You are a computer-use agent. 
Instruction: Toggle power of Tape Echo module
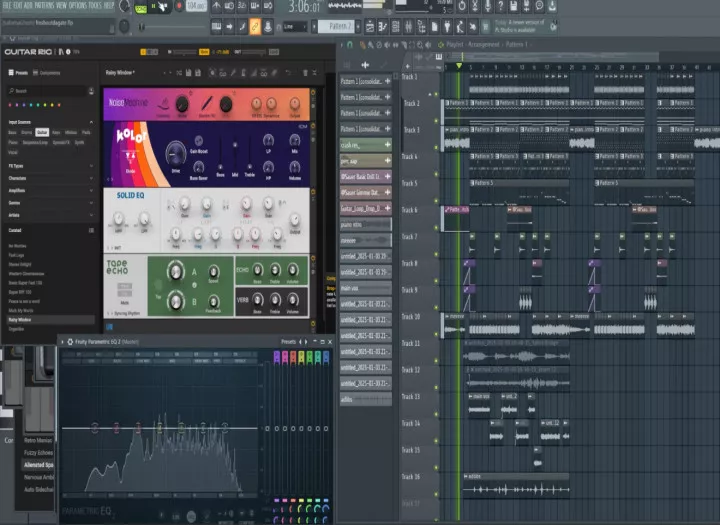[x=313, y=259]
